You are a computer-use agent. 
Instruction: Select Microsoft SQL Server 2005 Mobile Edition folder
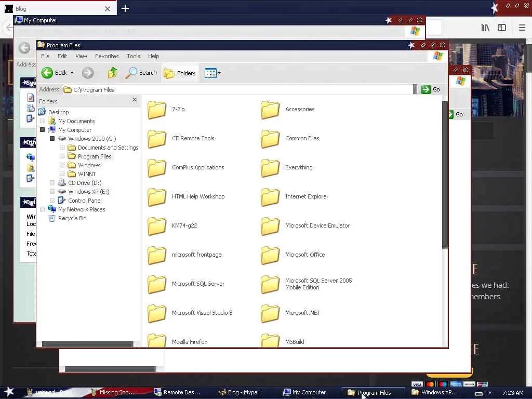click(270, 284)
